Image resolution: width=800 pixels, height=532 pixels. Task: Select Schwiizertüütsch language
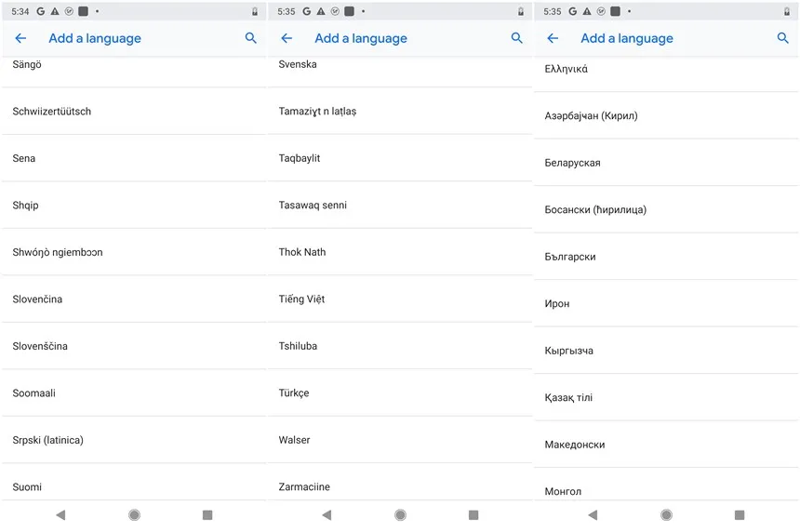134,112
